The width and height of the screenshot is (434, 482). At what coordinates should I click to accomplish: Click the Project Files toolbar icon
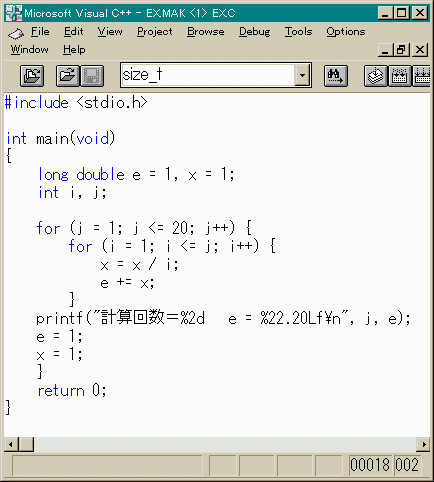click(32, 76)
